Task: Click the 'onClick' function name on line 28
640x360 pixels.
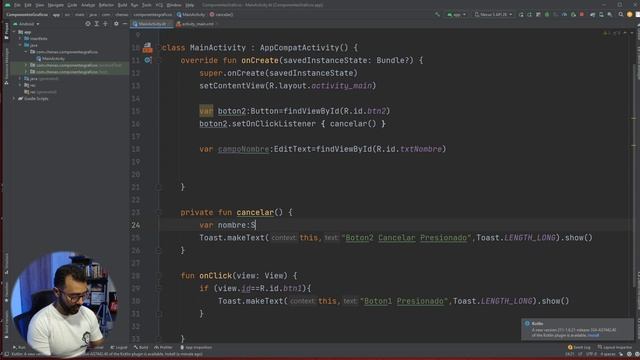Action: [x=216, y=276]
